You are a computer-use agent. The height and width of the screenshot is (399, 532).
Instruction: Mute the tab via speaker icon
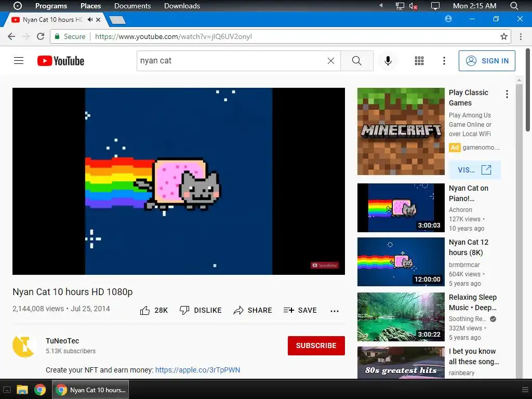click(x=90, y=20)
